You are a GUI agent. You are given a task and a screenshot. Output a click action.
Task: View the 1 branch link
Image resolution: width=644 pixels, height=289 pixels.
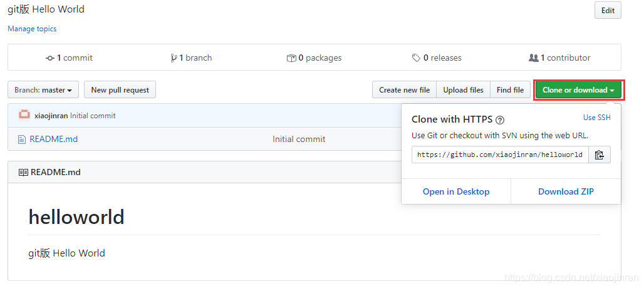pos(191,58)
